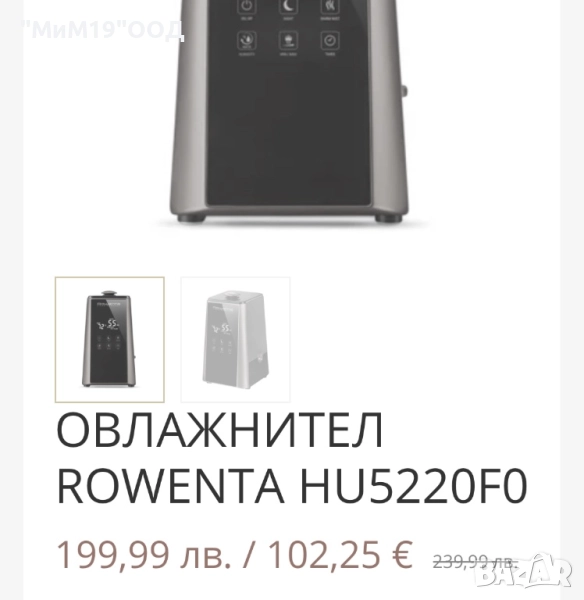Click the humidity droplet auto icon

247,40
